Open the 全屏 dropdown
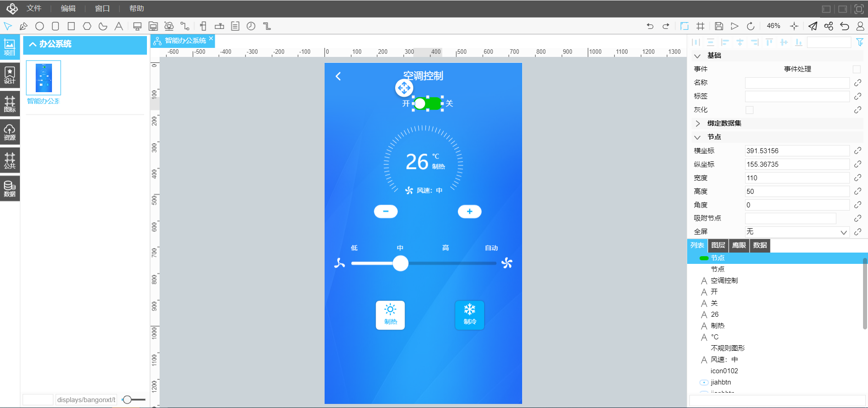 [797, 232]
